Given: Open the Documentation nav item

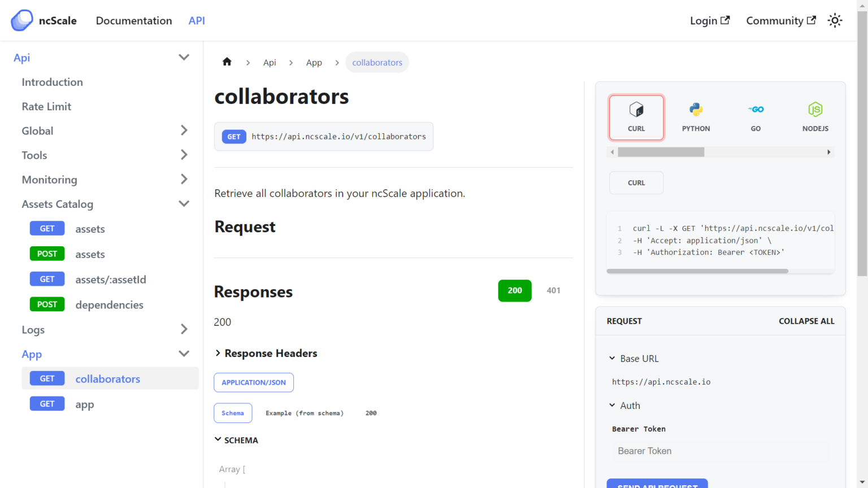Looking at the screenshot, I should click(x=134, y=20).
